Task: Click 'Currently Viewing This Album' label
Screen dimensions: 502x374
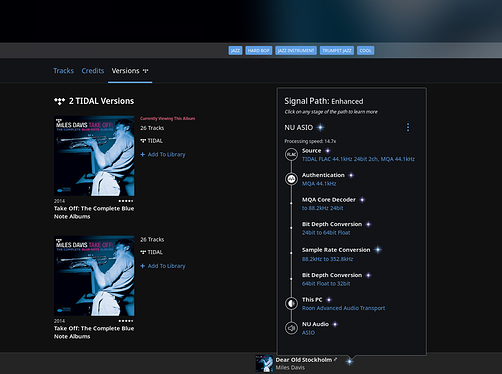Action: [167, 118]
